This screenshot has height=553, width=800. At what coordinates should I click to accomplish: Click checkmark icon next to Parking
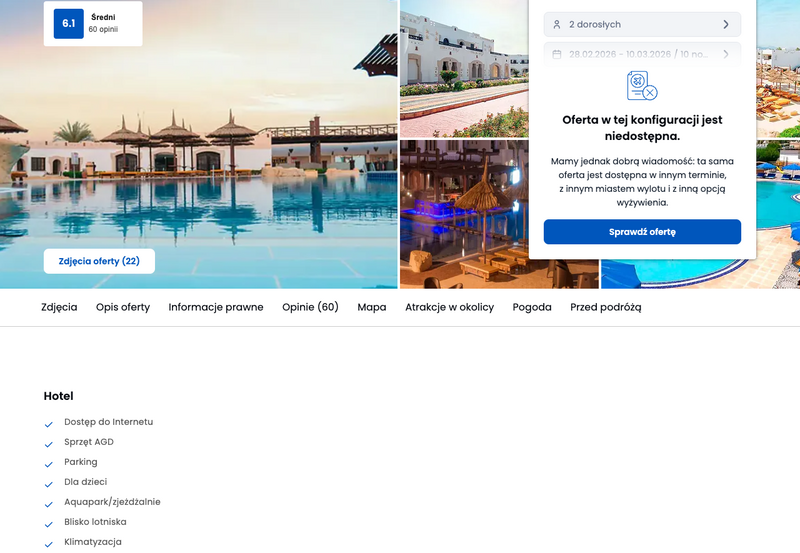[48, 464]
